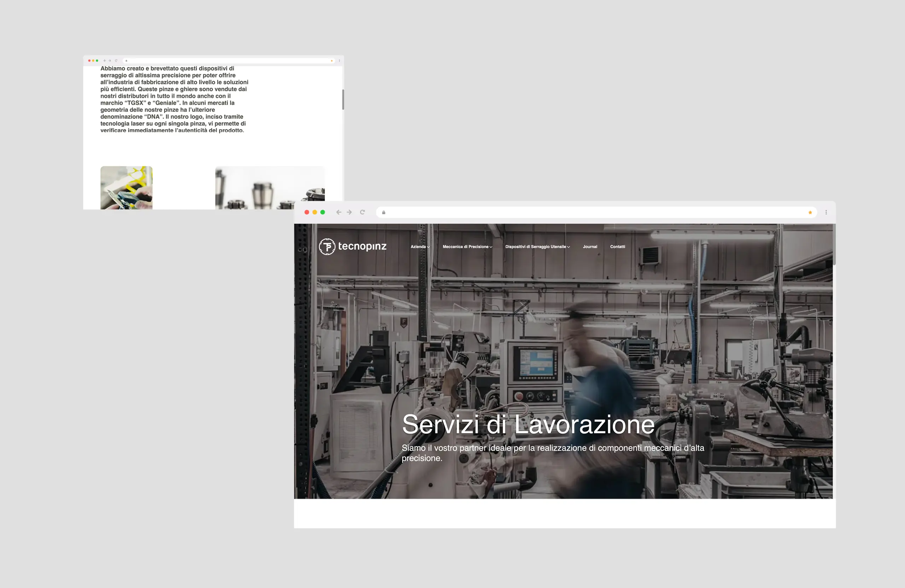Click the bookmark star in front browser
This screenshot has height=588, width=905.
click(x=810, y=213)
